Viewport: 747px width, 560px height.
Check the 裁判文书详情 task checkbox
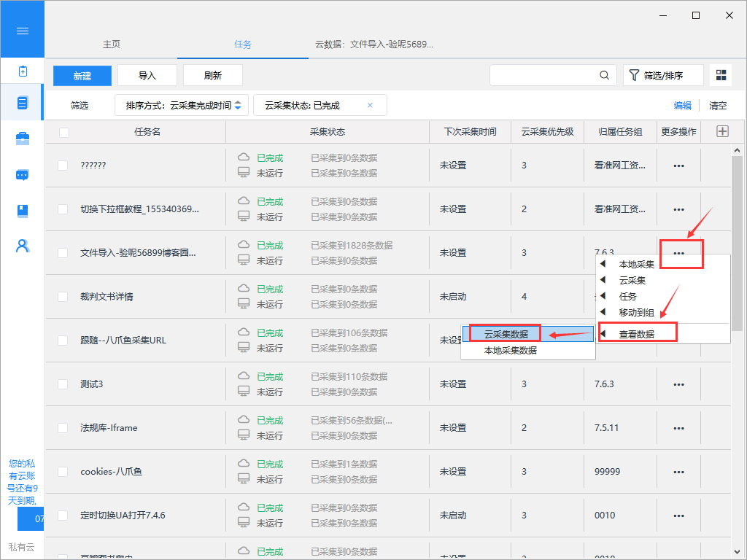[63, 297]
